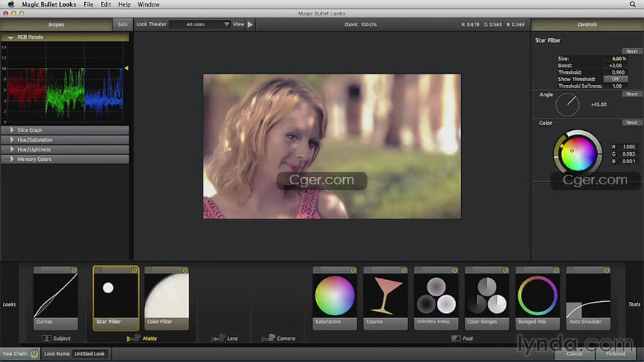The width and height of the screenshot is (644, 362).
Task: Click the Matte section icon
Action: [x=133, y=338]
